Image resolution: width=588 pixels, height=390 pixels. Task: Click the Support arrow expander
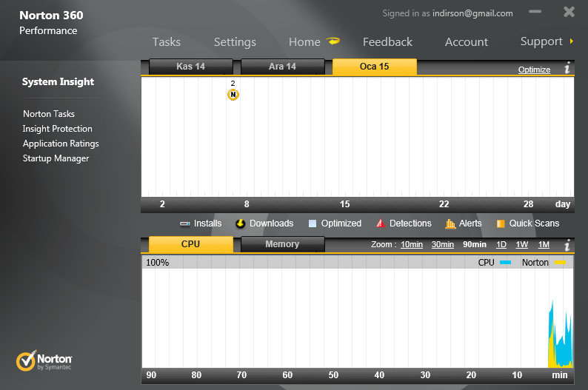572,41
